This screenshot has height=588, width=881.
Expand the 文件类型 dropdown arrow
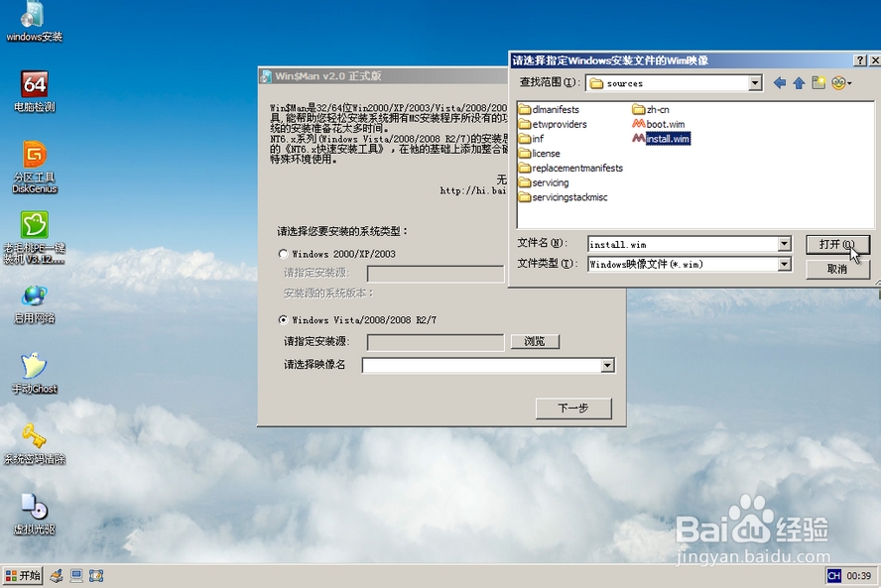(x=785, y=264)
